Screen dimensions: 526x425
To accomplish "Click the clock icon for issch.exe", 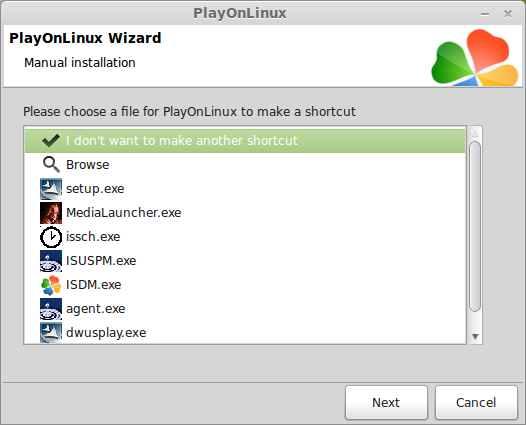I will pyautogui.click(x=51, y=237).
